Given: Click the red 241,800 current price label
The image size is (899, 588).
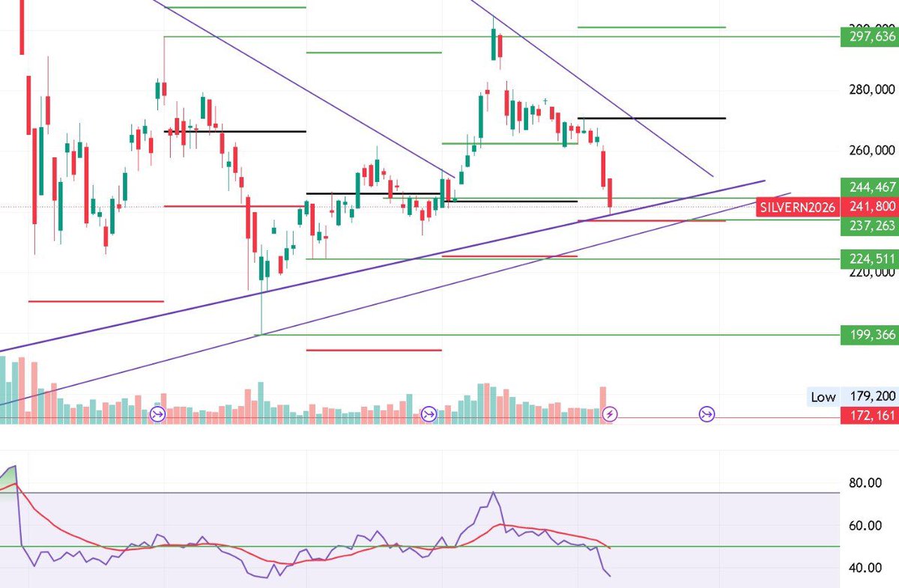Looking at the screenshot, I should coord(868,207).
